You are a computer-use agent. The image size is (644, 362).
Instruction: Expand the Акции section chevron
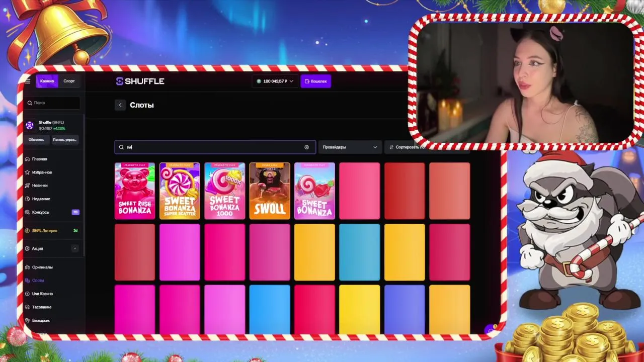75,248
